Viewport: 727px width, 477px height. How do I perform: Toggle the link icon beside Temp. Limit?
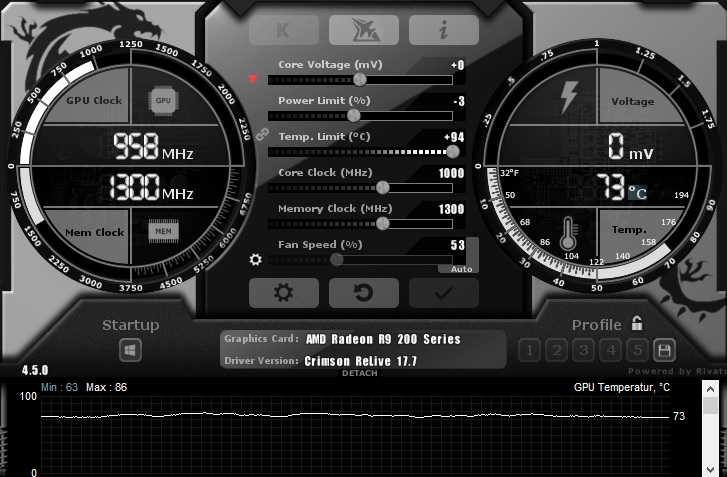click(262, 134)
